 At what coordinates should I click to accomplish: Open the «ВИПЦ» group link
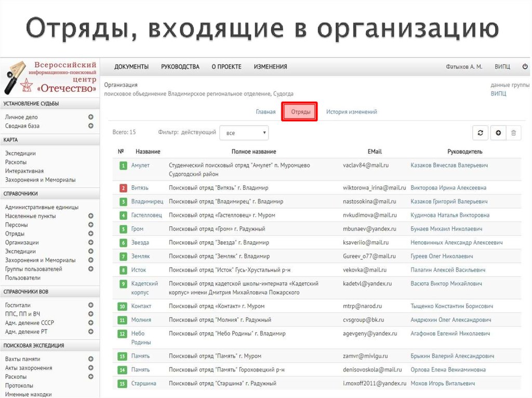(x=498, y=93)
